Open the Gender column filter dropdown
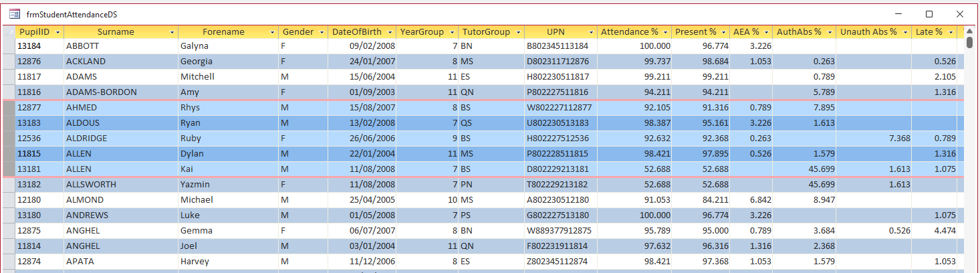This screenshot has height=273, width=980. pos(321,32)
